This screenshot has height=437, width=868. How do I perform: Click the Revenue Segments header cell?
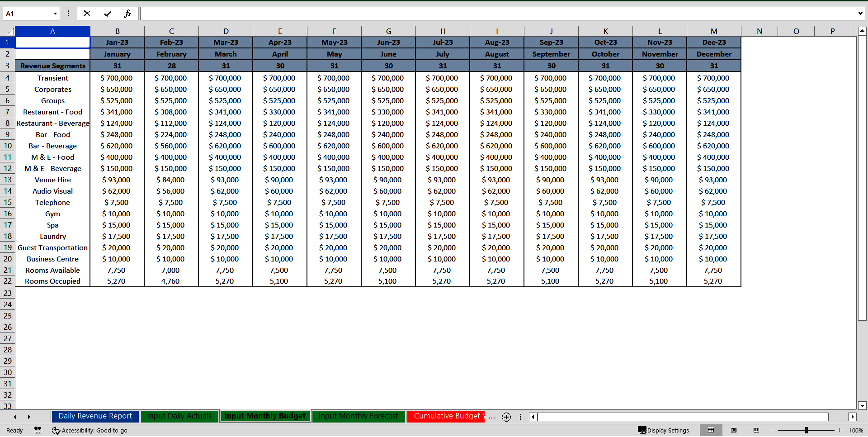click(52, 66)
